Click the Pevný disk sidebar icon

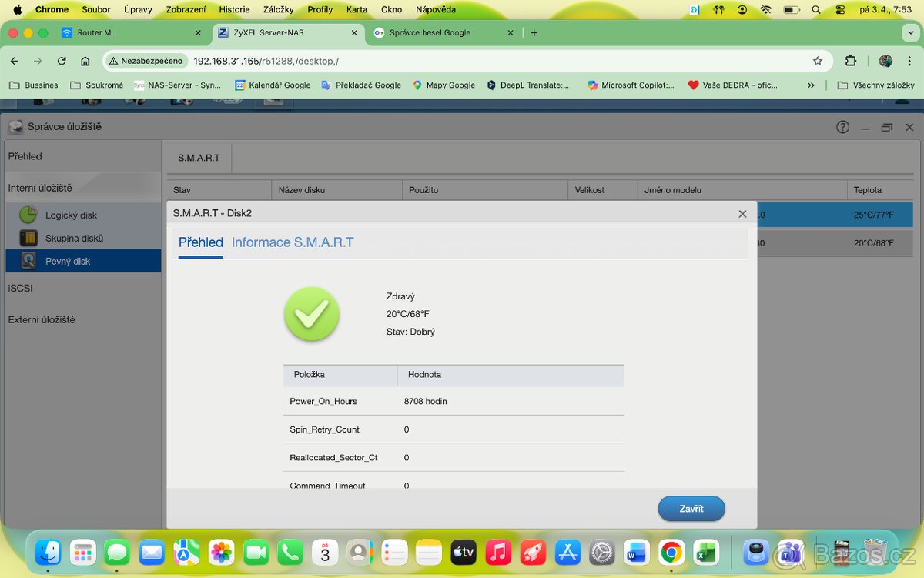[28, 261]
